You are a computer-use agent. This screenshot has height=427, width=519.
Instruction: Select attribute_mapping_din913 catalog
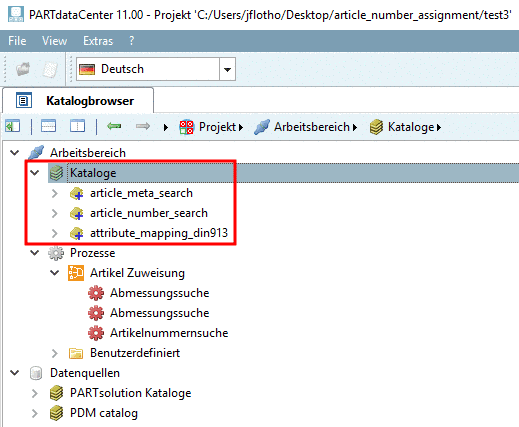159,233
